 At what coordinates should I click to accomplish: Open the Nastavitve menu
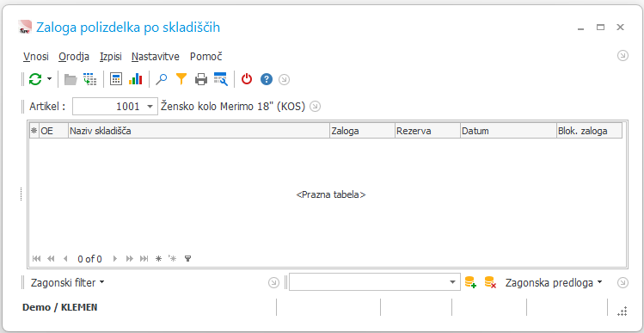click(x=156, y=56)
